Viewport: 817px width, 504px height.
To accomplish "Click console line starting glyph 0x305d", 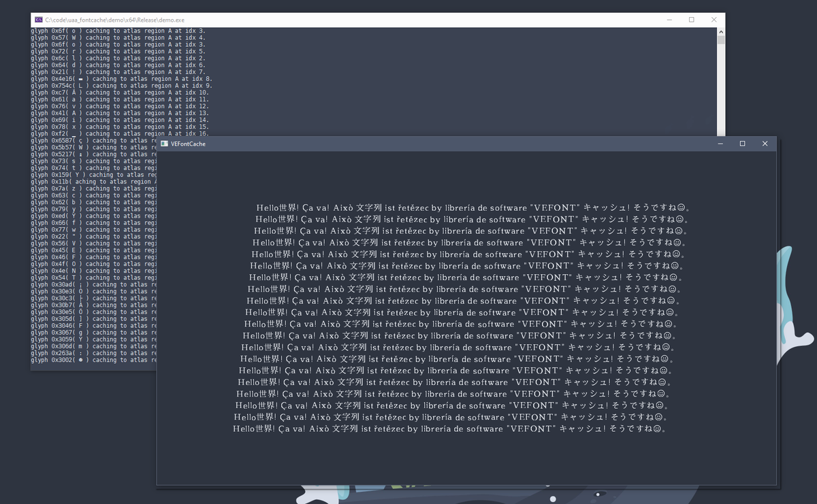I will pos(94,319).
